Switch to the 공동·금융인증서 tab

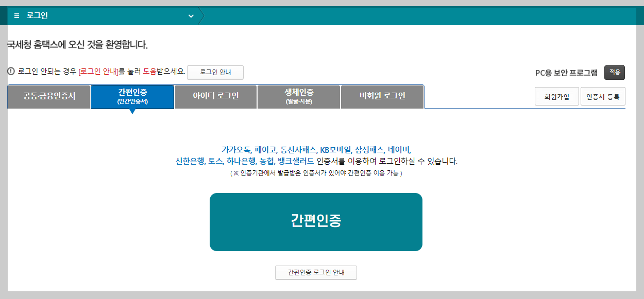coord(48,96)
